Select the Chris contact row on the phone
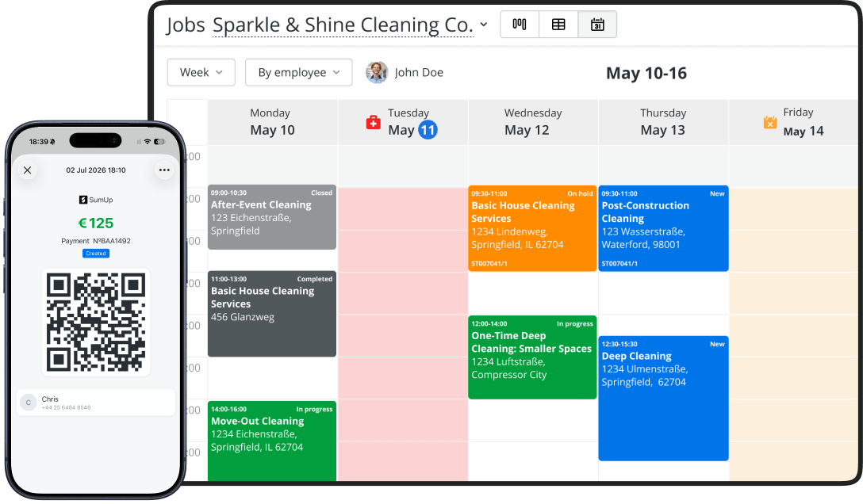Screen dimensions: 863x504 pyautogui.click(x=96, y=403)
